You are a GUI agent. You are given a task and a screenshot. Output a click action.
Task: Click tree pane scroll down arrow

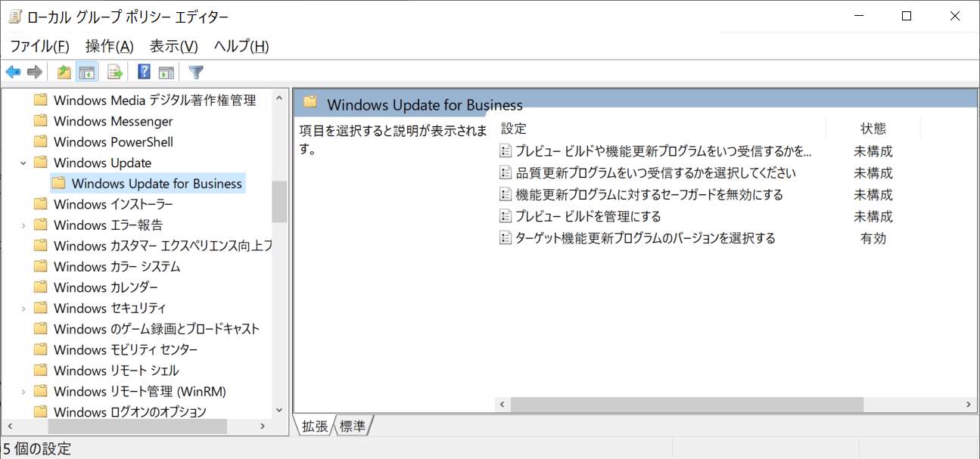coord(279,409)
